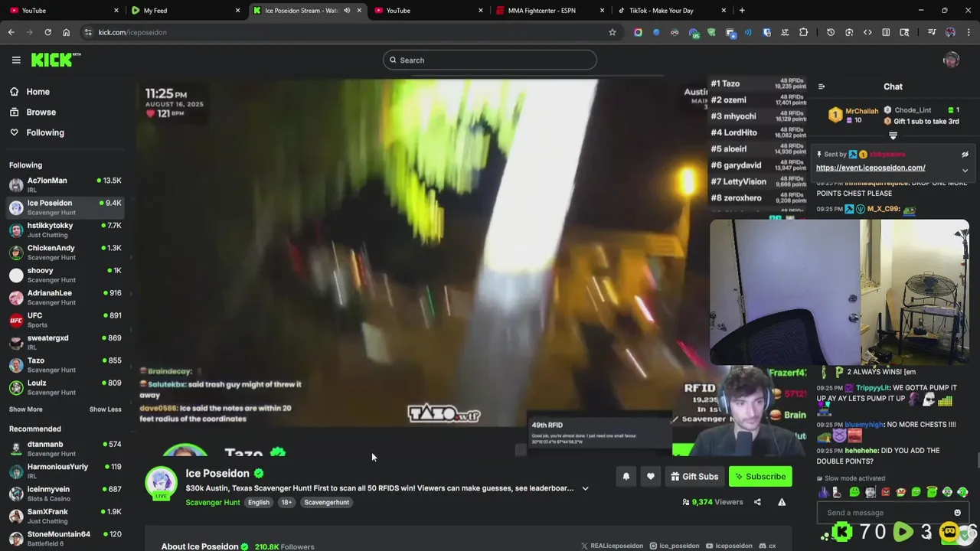Open Ac7ionMan channel in Following list

(64, 184)
